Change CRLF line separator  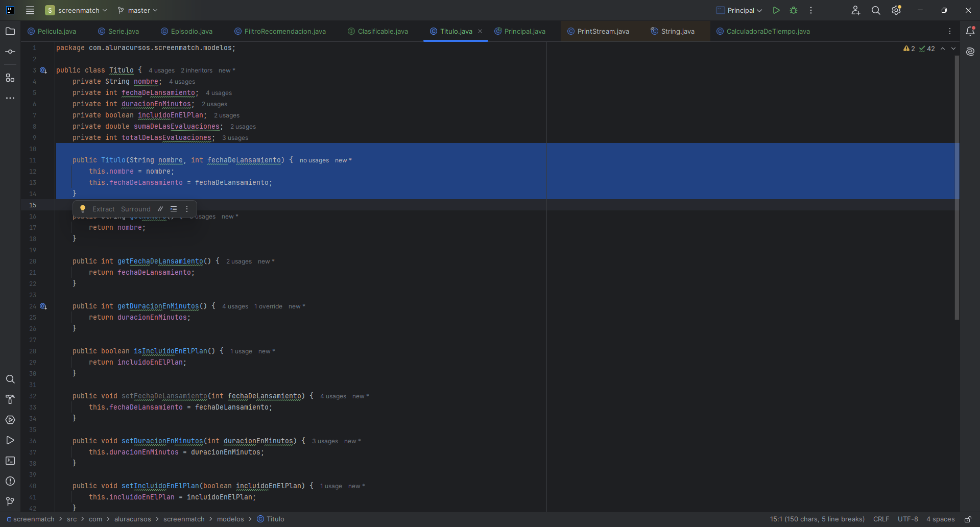coord(881,519)
